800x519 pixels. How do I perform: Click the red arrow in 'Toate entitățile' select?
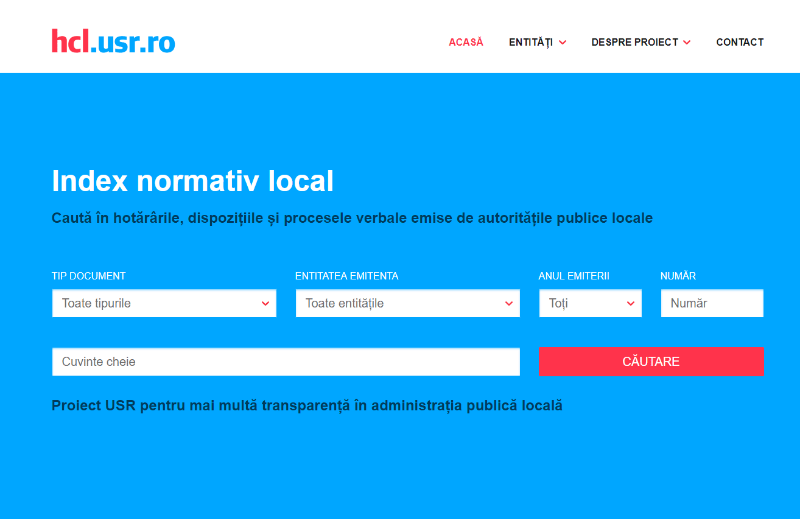point(509,303)
